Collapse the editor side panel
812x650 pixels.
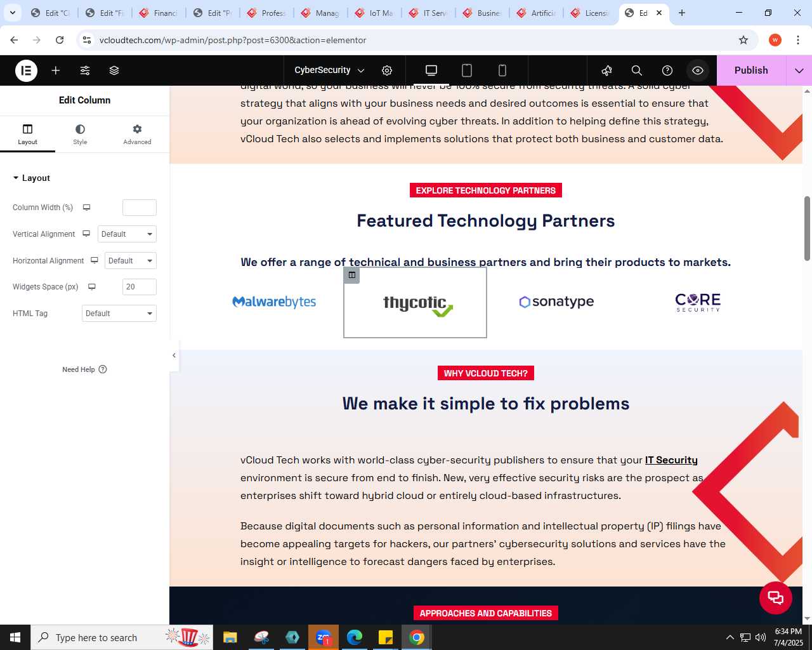point(174,355)
